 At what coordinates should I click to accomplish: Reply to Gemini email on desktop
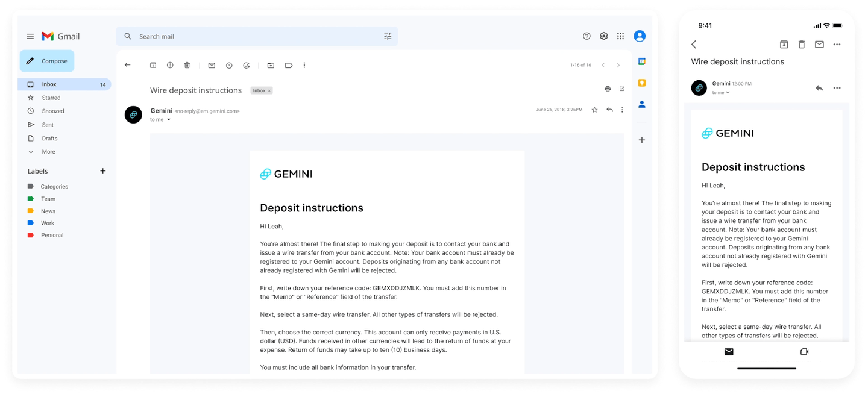coord(609,110)
